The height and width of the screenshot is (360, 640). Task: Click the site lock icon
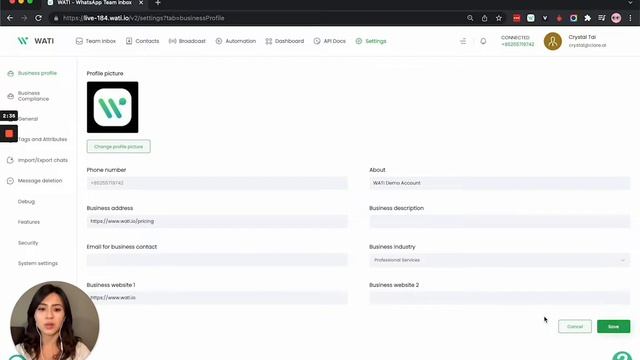coord(56,18)
